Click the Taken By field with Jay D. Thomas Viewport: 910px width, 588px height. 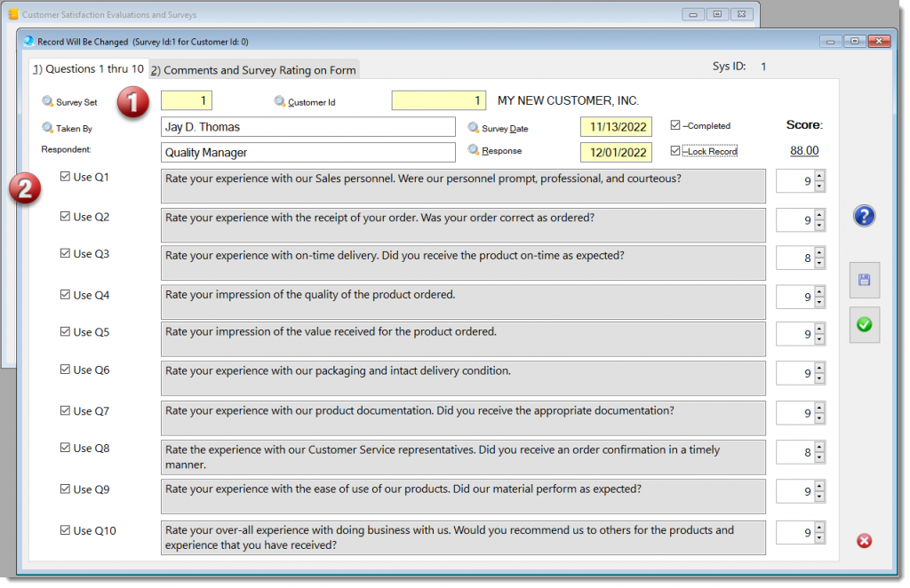pyautogui.click(x=308, y=127)
